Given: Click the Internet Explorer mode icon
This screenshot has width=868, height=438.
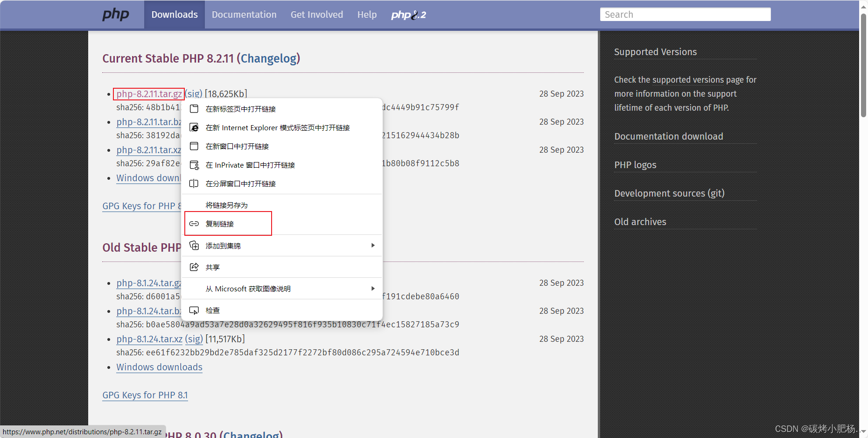Looking at the screenshot, I should (x=194, y=127).
